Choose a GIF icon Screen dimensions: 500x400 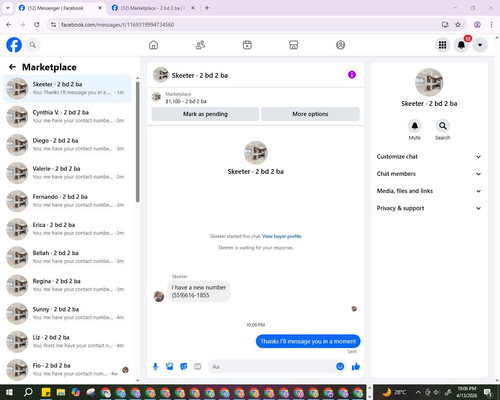coord(198,367)
